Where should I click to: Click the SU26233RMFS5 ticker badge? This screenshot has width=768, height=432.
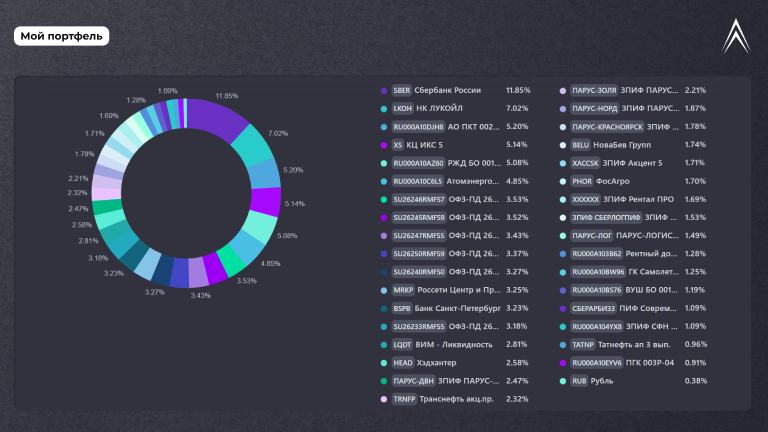(419, 327)
